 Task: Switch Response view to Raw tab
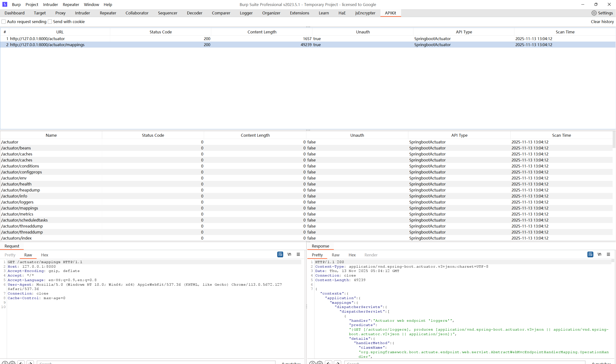(x=335, y=255)
